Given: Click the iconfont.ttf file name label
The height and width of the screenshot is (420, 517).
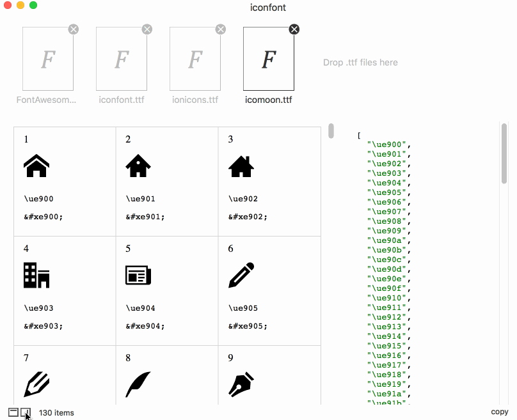Looking at the screenshot, I should point(122,100).
